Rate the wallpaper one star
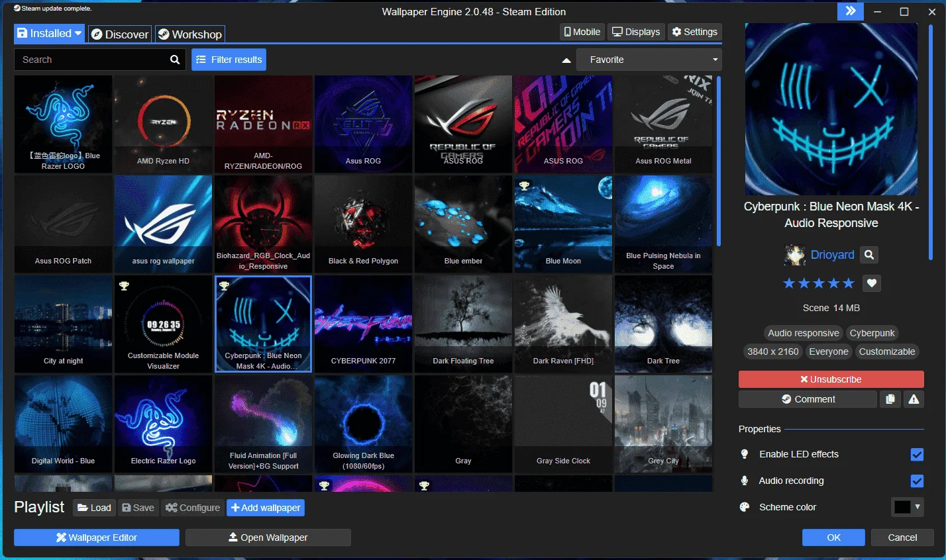The height and width of the screenshot is (560, 946). pos(789,283)
